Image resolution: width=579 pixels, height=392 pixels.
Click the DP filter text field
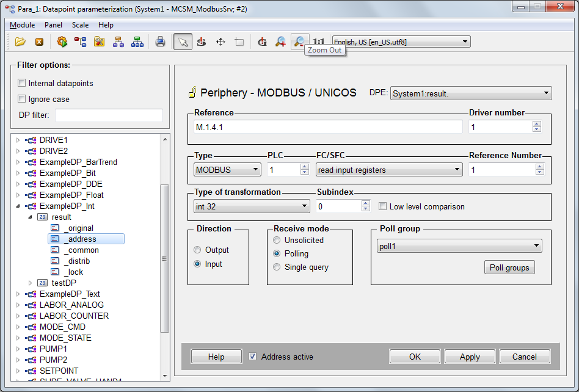[x=109, y=115]
